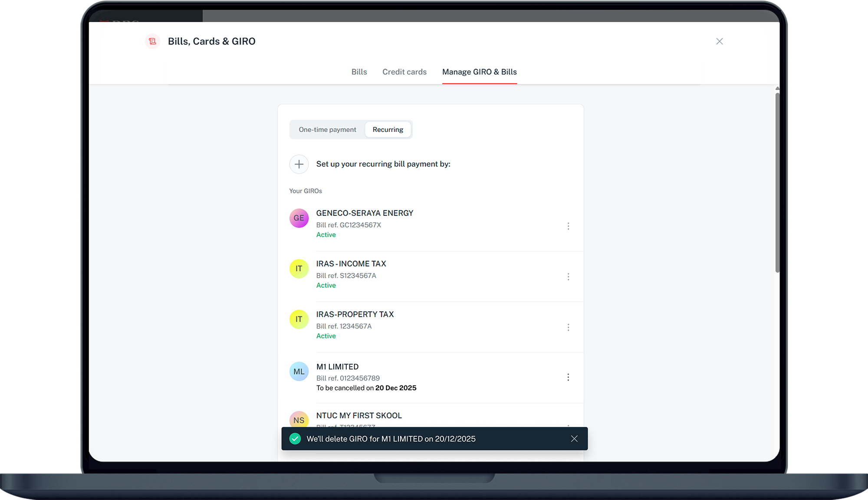Image resolution: width=868 pixels, height=500 pixels.
Task: Click 'Set up your recurring bill payment by:' text
Action: [383, 164]
